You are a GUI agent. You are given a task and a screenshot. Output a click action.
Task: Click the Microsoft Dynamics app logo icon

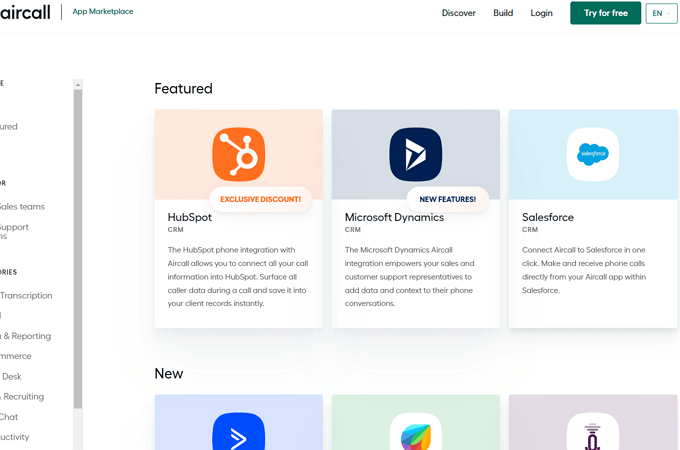tap(415, 154)
